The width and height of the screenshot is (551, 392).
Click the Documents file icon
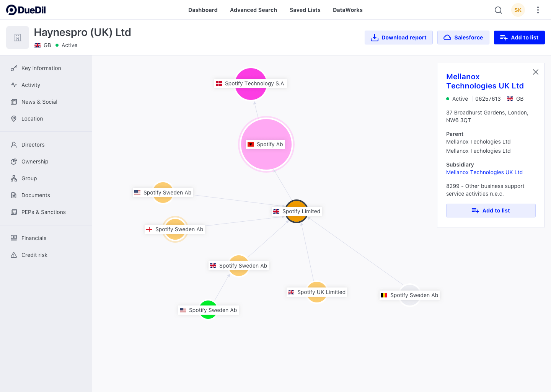(x=14, y=195)
